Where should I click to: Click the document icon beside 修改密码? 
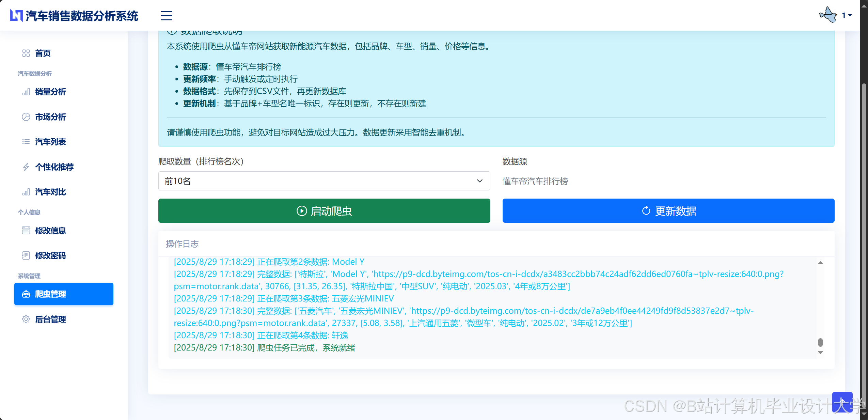tap(26, 255)
